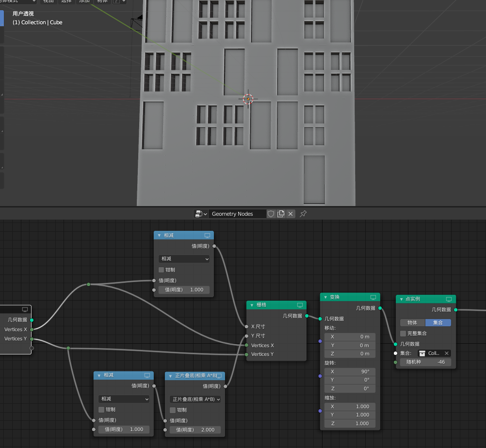Click the highlighted 集合 button on 点实例 node
Image resolution: width=486 pixels, height=448 pixels.
[x=438, y=322]
